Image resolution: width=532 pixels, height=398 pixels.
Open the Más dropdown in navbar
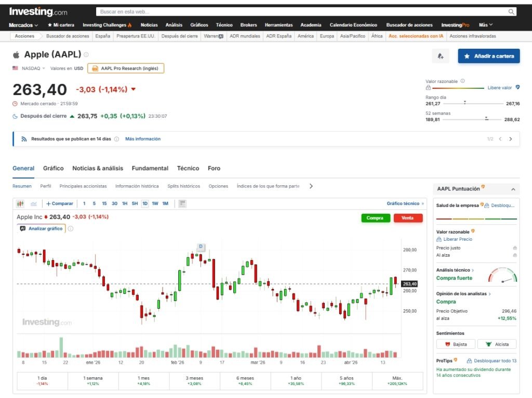[x=486, y=25]
